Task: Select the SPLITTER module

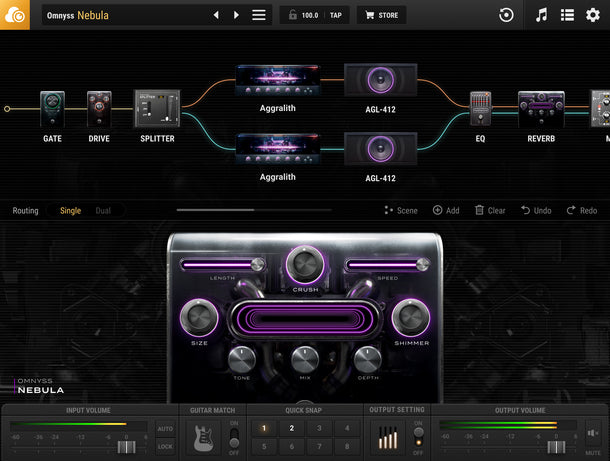Action: [157, 109]
